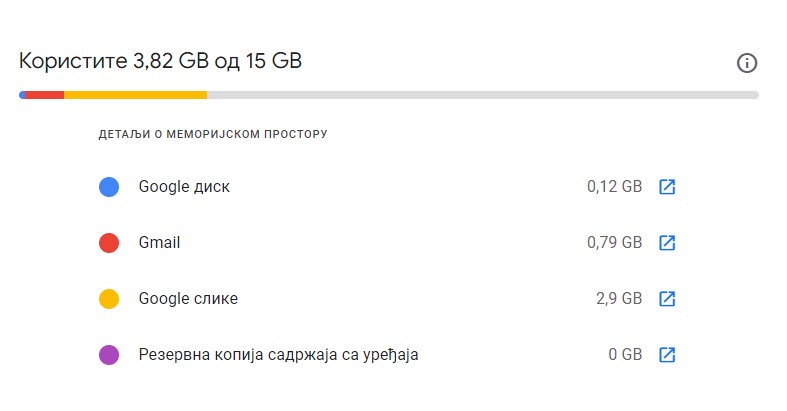The image size is (787, 411).
Task: Open Gmail storage via external link icon
Action: tap(667, 243)
